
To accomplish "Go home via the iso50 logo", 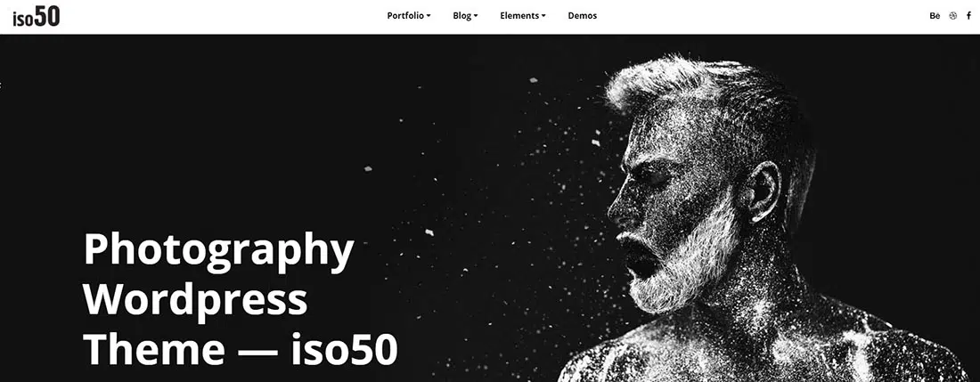I will tap(37, 16).
